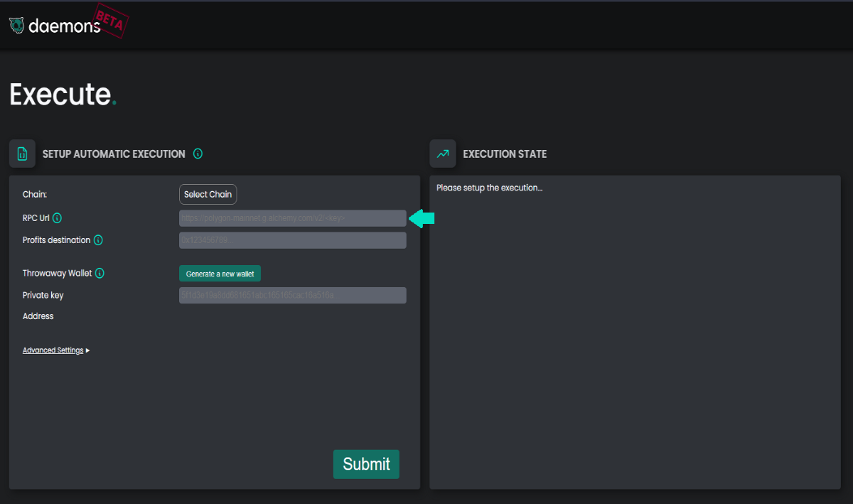Click the Advanced Settings disclosure triangle

pos(87,350)
